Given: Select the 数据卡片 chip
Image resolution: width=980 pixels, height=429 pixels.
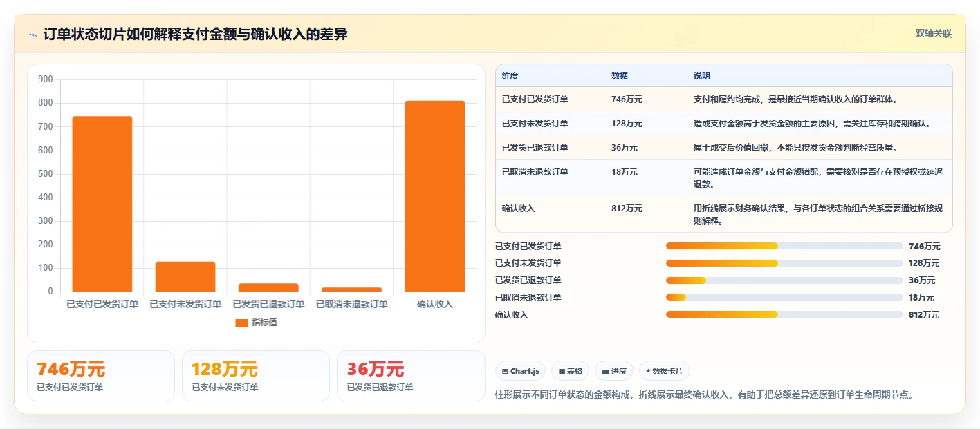Looking at the screenshot, I should (664, 371).
